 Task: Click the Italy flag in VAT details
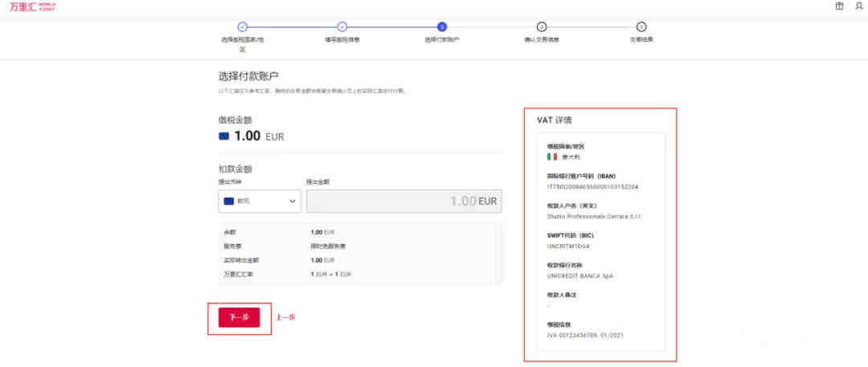[552, 157]
